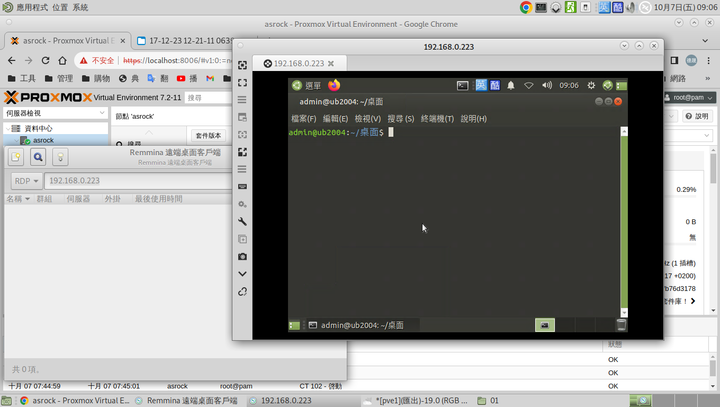Click 說明 help button in Proxmox
This screenshot has width=720, height=407.
697,116
